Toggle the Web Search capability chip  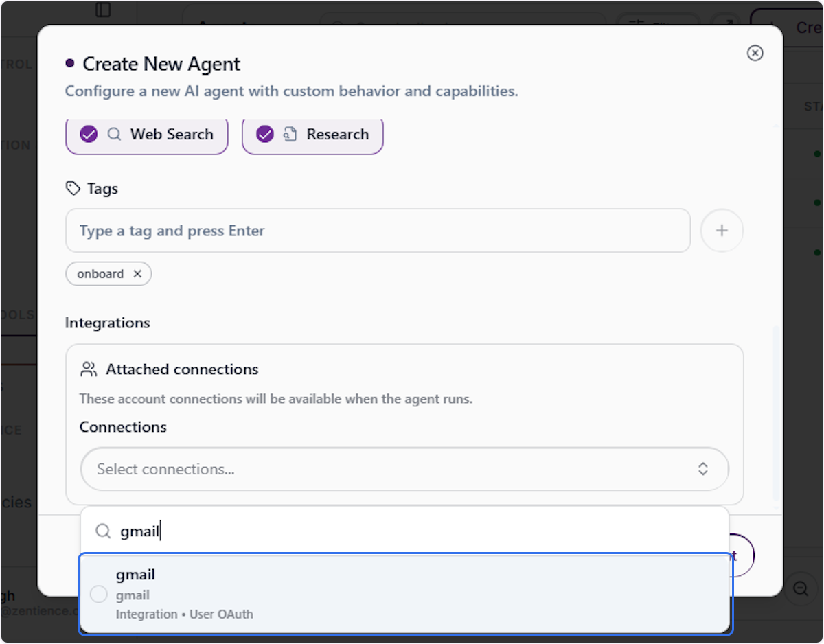pyautogui.click(x=147, y=135)
